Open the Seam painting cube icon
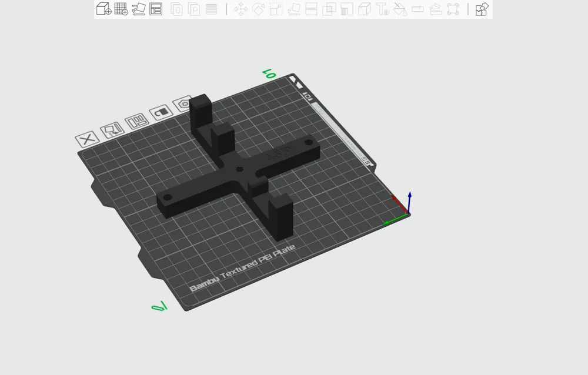The width and height of the screenshot is (588, 375). point(365,9)
